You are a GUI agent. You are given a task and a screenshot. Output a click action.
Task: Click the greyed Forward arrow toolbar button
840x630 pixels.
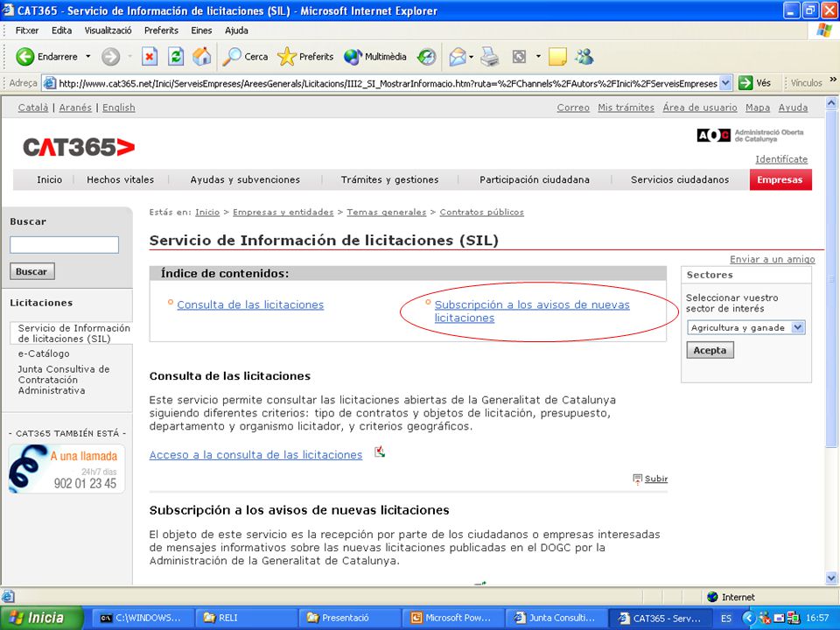(x=111, y=56)
